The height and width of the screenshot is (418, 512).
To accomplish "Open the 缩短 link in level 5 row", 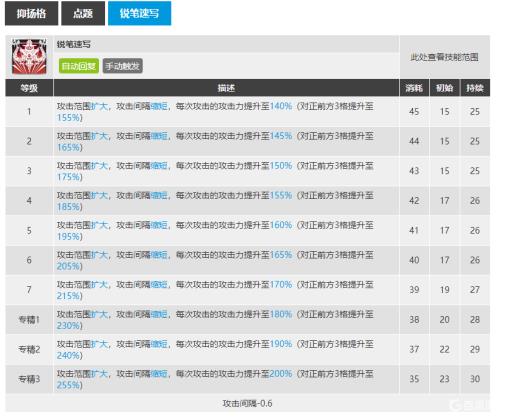I will tap(159, 225).
